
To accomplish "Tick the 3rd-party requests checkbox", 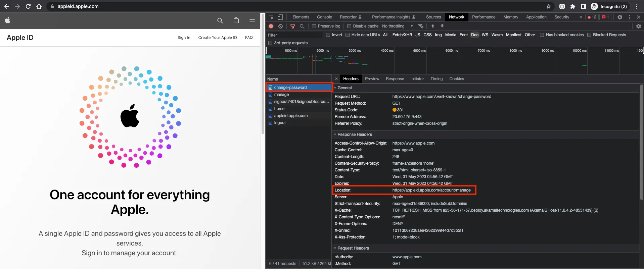I will click(270, 43).
